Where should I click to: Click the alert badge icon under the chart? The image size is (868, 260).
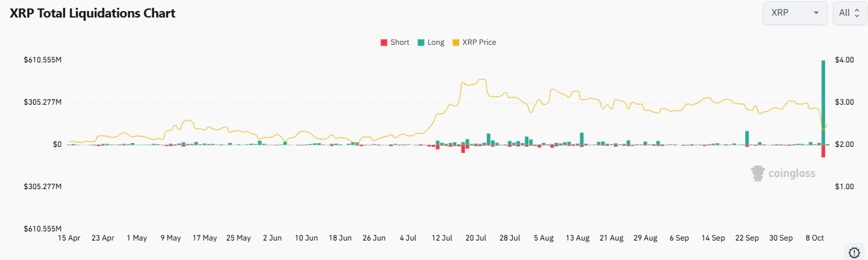854,252
